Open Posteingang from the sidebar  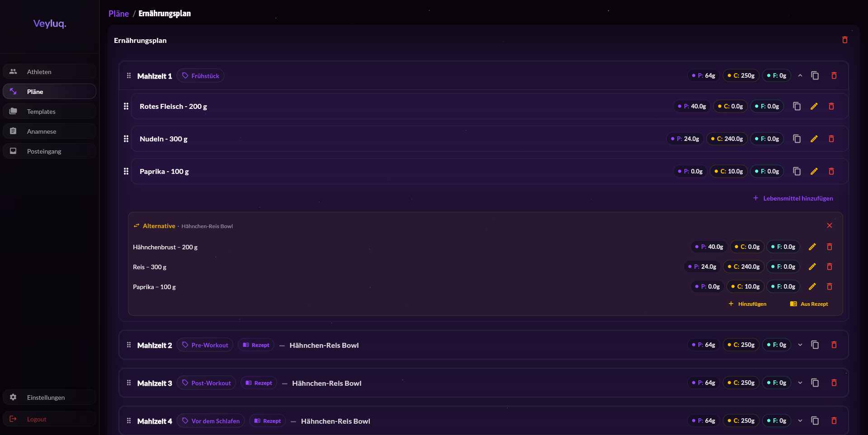(x=44, y=151)
